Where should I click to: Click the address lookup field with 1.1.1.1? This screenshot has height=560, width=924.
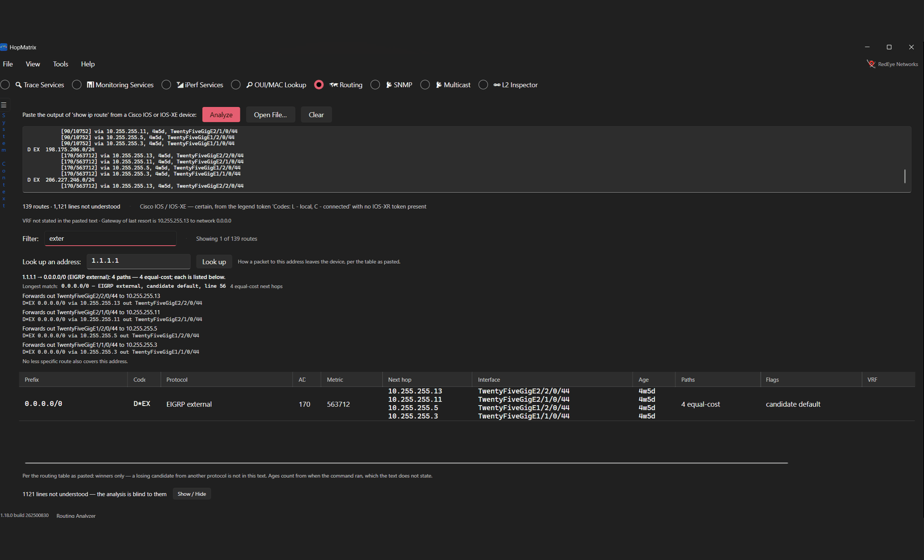[138, 261]
